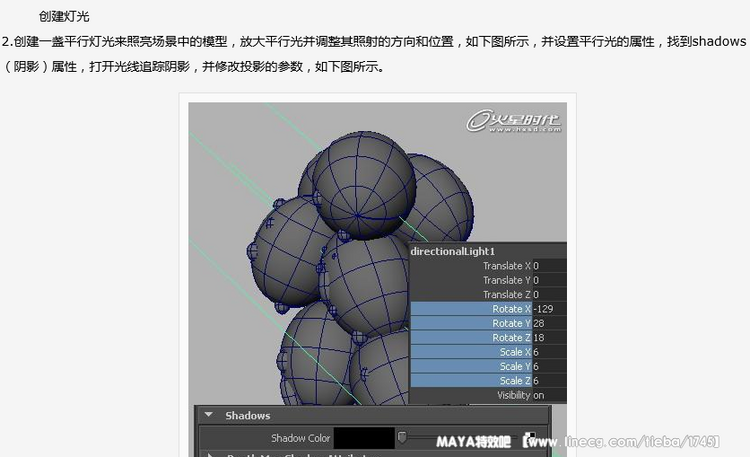This screenshot has width=750, height=457.
Task: Select the Translate Y value field
Action: coord(549,280)
